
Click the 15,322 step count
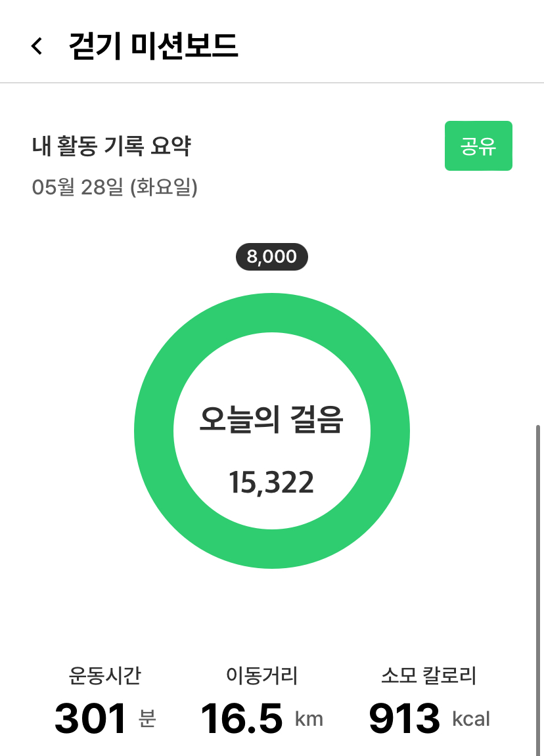pos(271,482)
